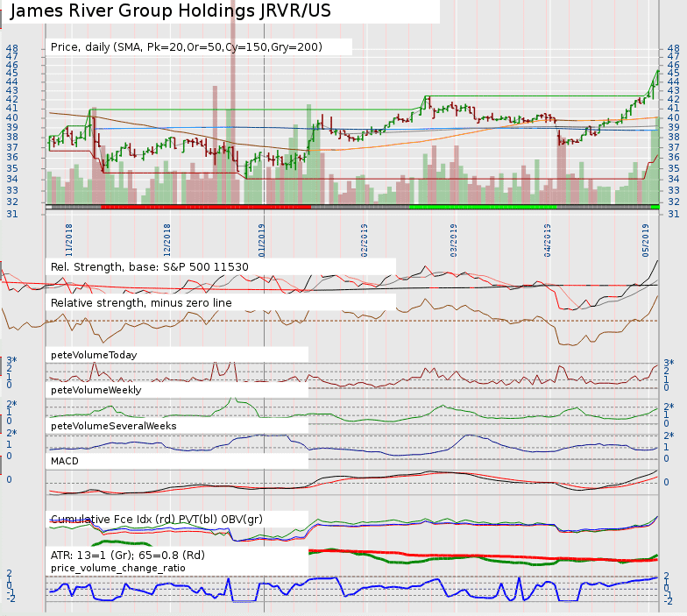
Task: Click the red segment of the trend status bar
Action: 206,207
